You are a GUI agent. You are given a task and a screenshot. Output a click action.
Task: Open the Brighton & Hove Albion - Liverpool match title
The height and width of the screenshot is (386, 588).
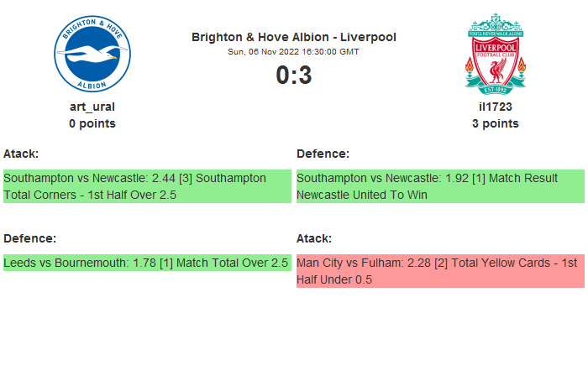point(293,37)
